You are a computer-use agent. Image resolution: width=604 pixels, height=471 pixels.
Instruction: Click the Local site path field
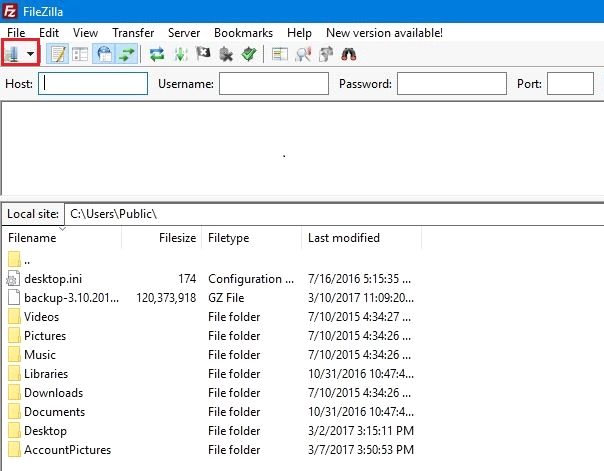[x=334, y=214]
